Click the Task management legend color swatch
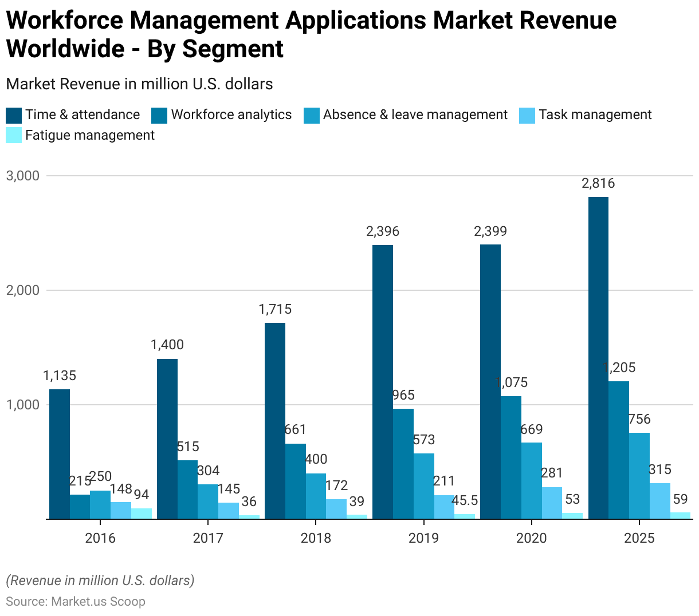The height and width of the screenshot is (616, 699). pos(527,115)
